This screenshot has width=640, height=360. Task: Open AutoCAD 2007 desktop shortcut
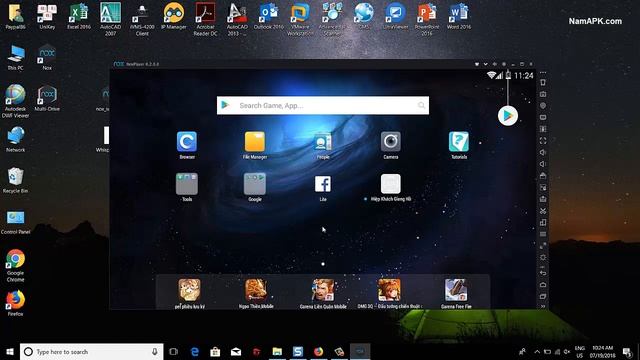110,19
